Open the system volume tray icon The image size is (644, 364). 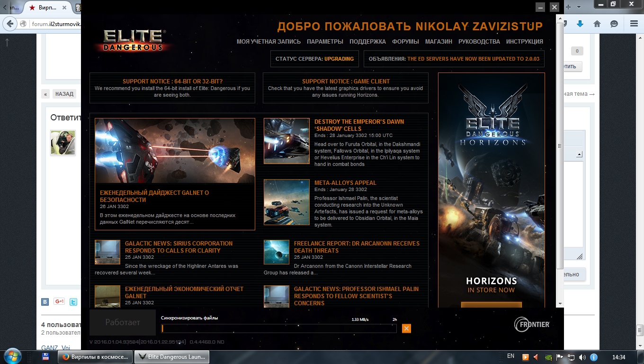582,357
